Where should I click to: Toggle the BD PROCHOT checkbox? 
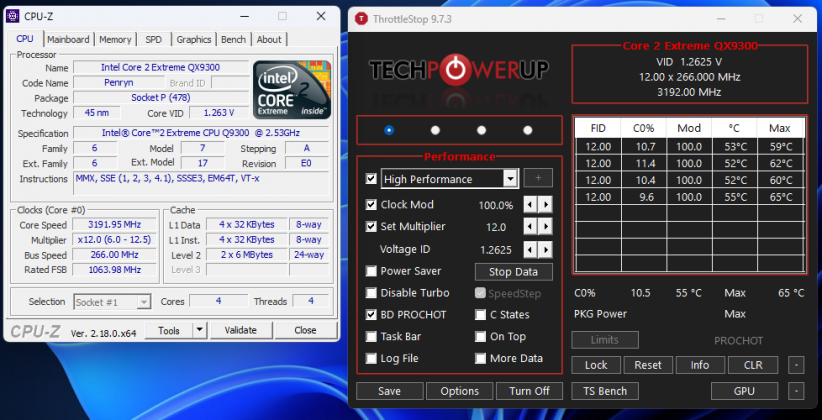click(x=372, y=315)
